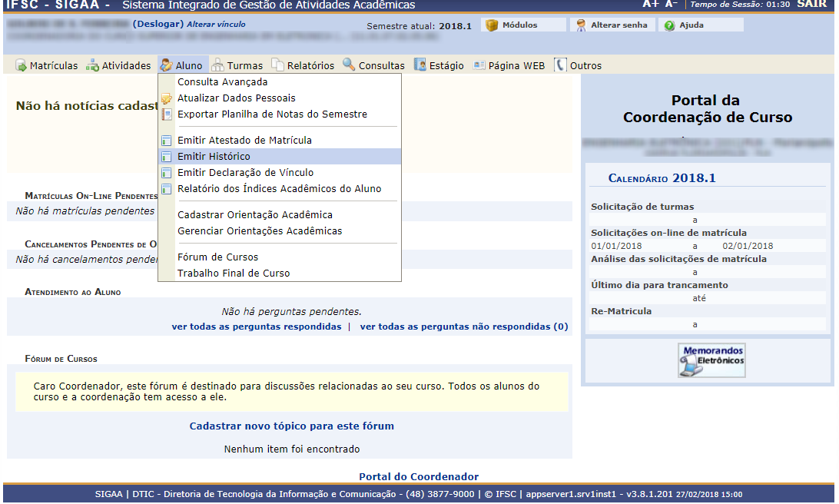Viewport: 839px width, 504px height.
Task: Open ver todas as perguntas respondidas
Action: click(257, 327)
